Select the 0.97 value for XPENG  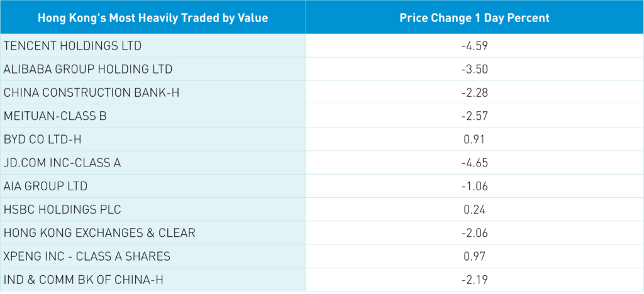(x=474, y=256)
